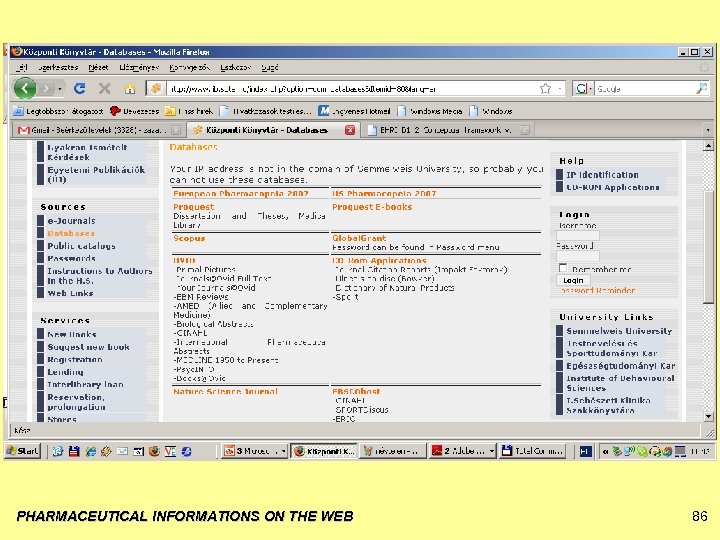Open the Ingyenes Hotmail bookmark
Screen dimensions: 720x540
[x=354, y=111]
